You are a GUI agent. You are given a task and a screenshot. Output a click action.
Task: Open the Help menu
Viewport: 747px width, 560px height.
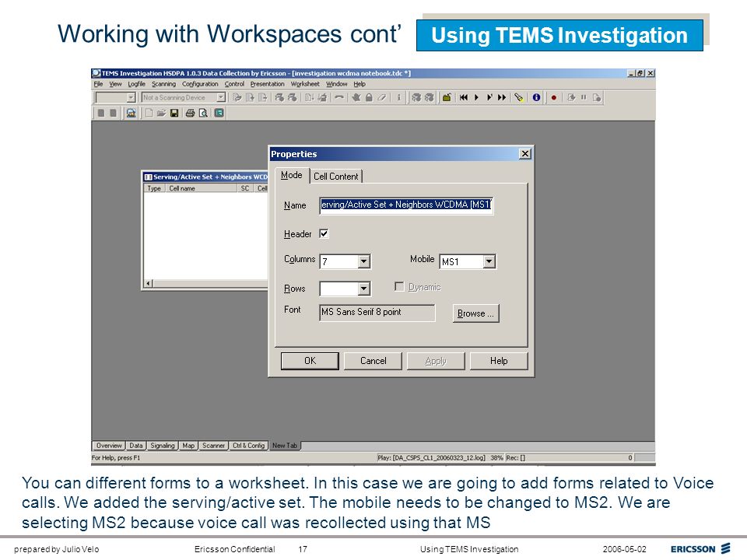359,84
